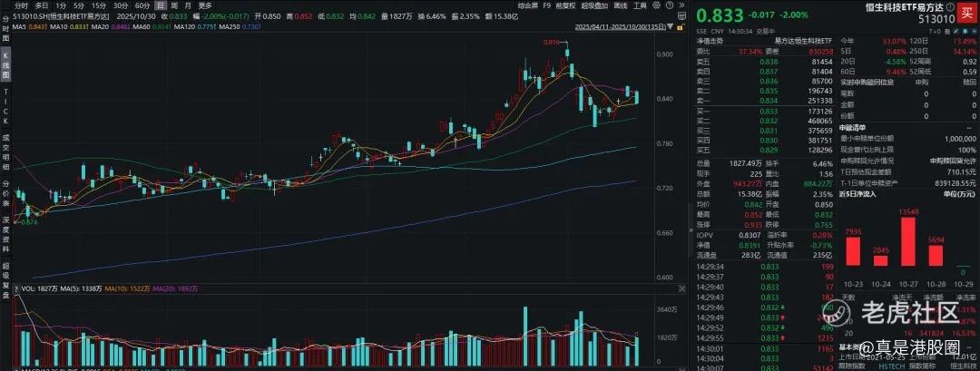This screenshot has height=371, width=980.
Task: Click the stock code 513010
Action: click(936, 20)
